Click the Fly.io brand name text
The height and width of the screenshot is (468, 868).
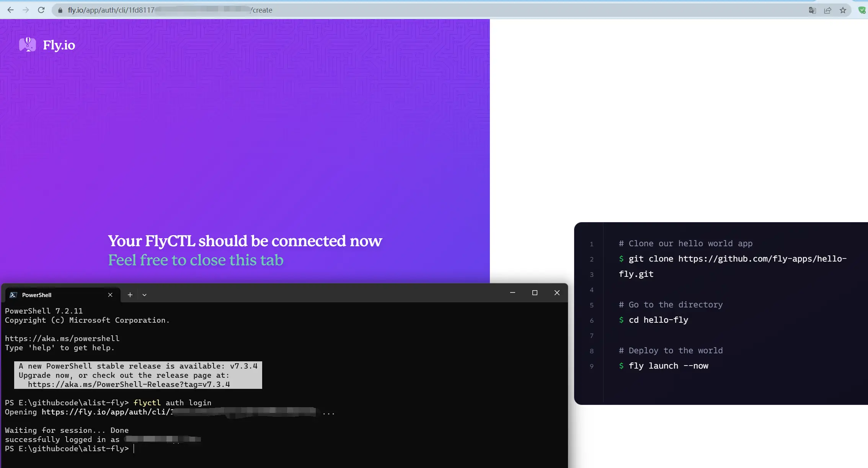(59, 45)
